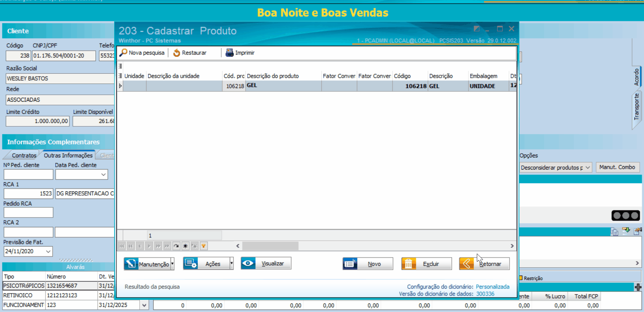This screenshot has height=312, width=644.
Task: Click the Descrição da unidade column header
Action: 184,76
